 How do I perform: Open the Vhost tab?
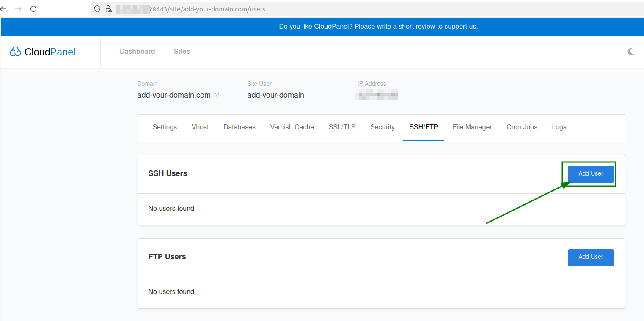[200, 127]
